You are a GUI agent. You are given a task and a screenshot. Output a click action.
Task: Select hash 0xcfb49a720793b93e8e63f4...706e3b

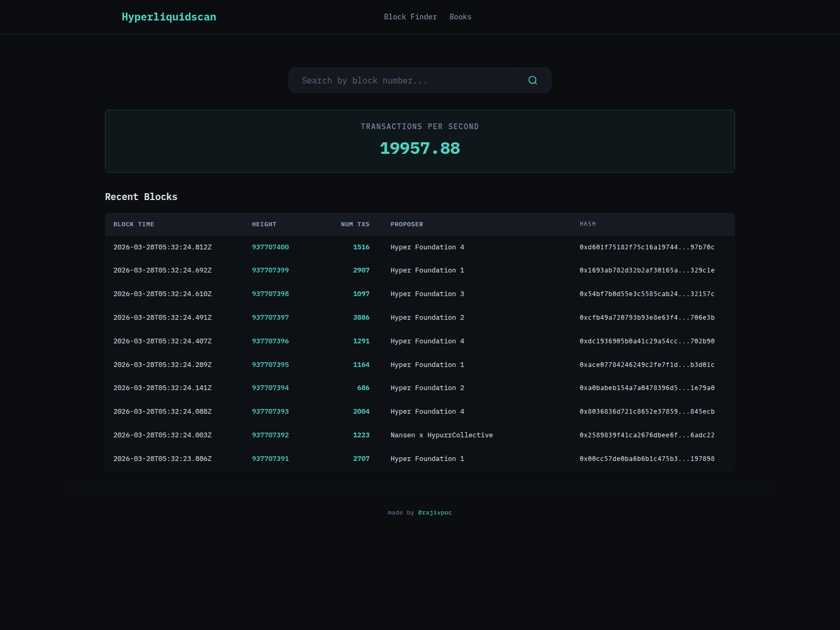[647, 318]
